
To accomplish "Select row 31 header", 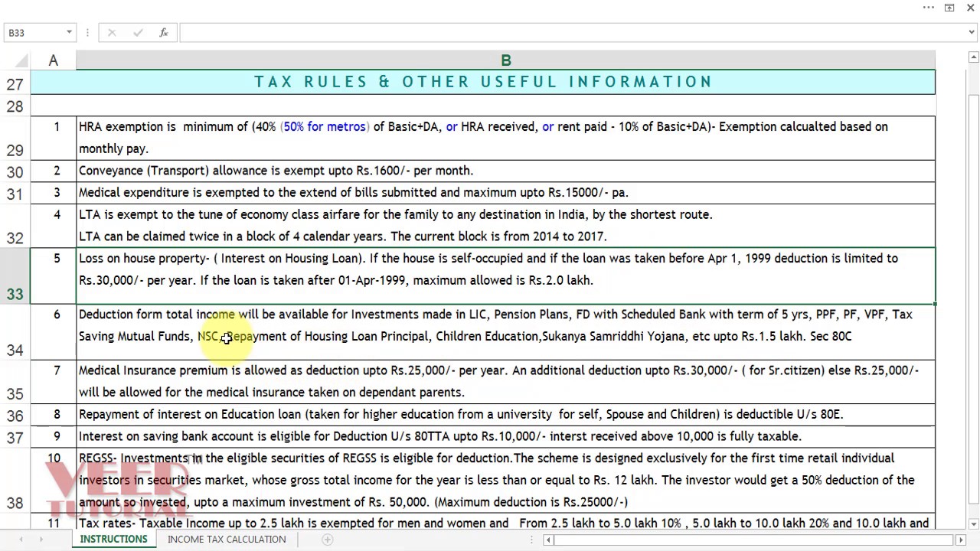I will 15,193.
